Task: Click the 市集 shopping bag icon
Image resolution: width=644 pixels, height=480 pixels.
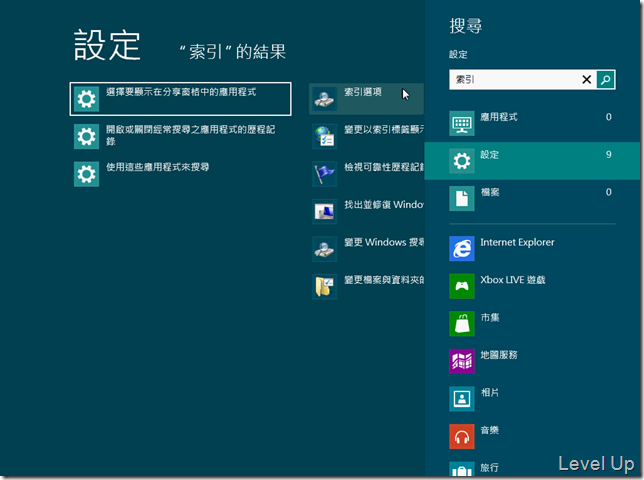Action: (x=462, y=324)
